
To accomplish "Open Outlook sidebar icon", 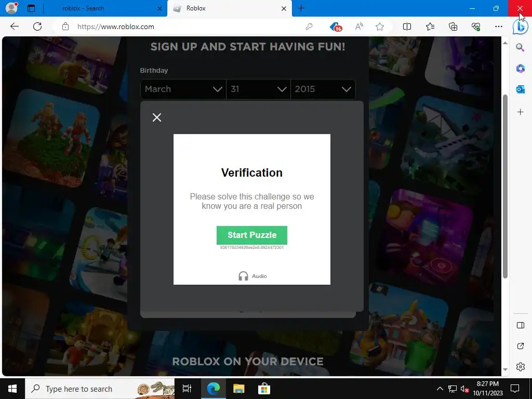I will (x=520, y=89).
